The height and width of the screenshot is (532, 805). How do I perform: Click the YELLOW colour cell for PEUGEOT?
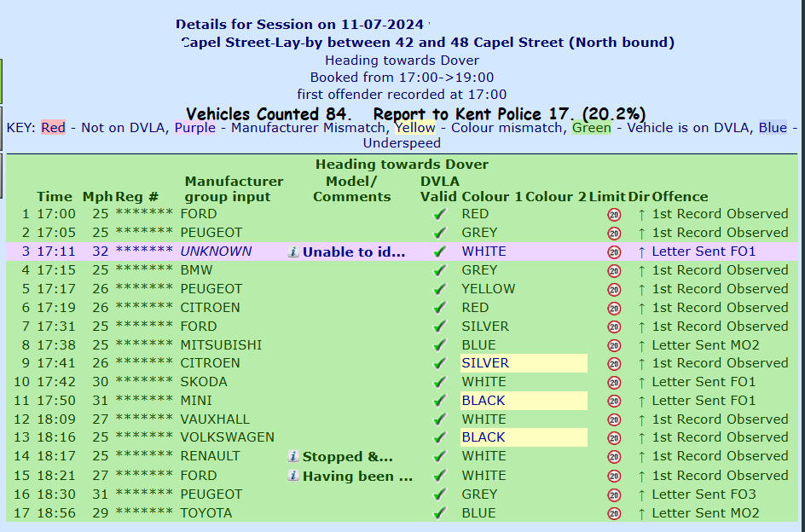point(489,289)
